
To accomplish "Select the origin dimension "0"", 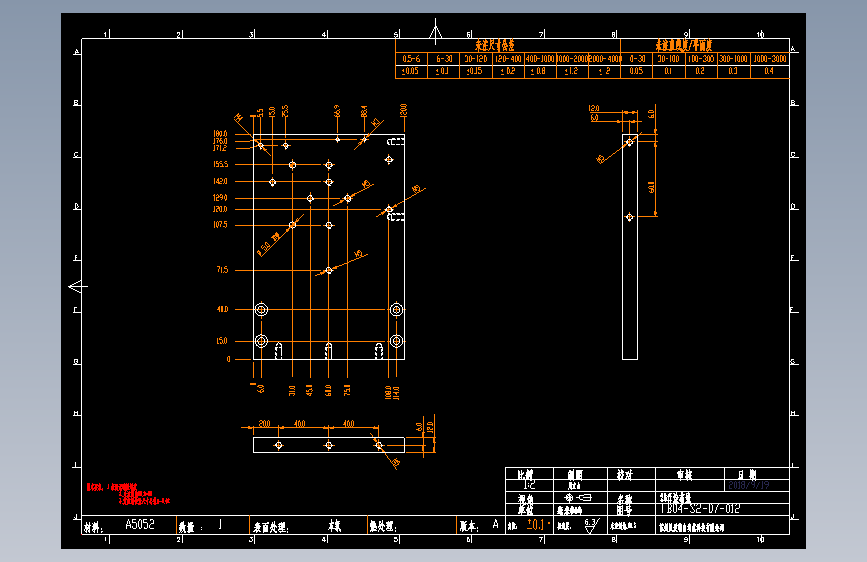I will (228, 359).
